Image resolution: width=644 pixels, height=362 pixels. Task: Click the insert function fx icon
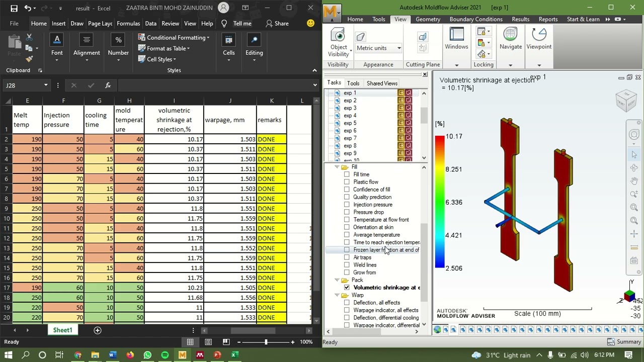click(x=108, y=85)
